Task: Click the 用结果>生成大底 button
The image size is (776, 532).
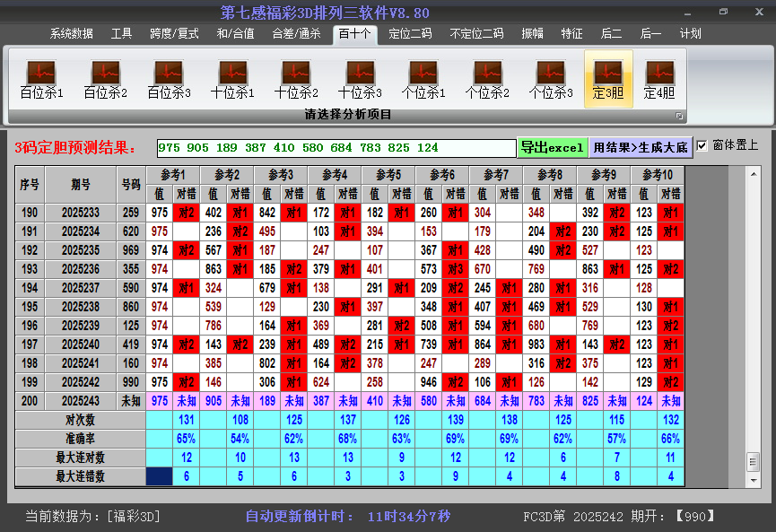Action: pos(641,147)
